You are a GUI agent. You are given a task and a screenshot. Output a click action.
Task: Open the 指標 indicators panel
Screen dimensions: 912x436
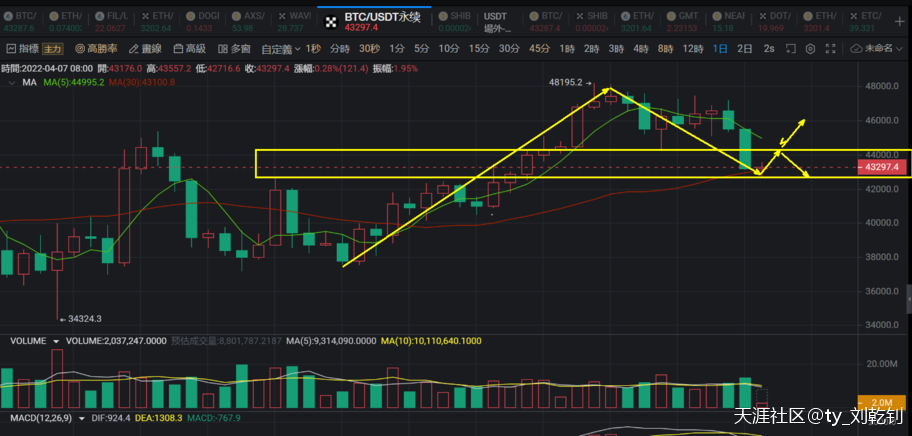(x=24, y=48)
